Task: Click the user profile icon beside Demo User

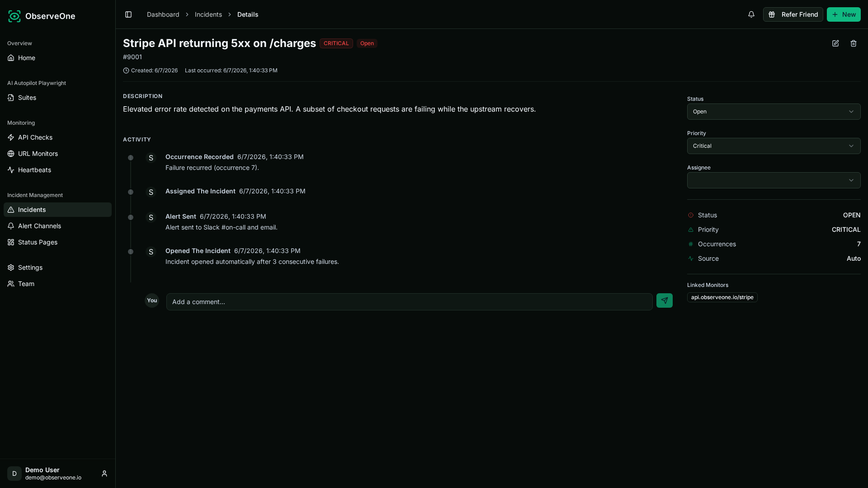Action: click(x=104, y=474)
